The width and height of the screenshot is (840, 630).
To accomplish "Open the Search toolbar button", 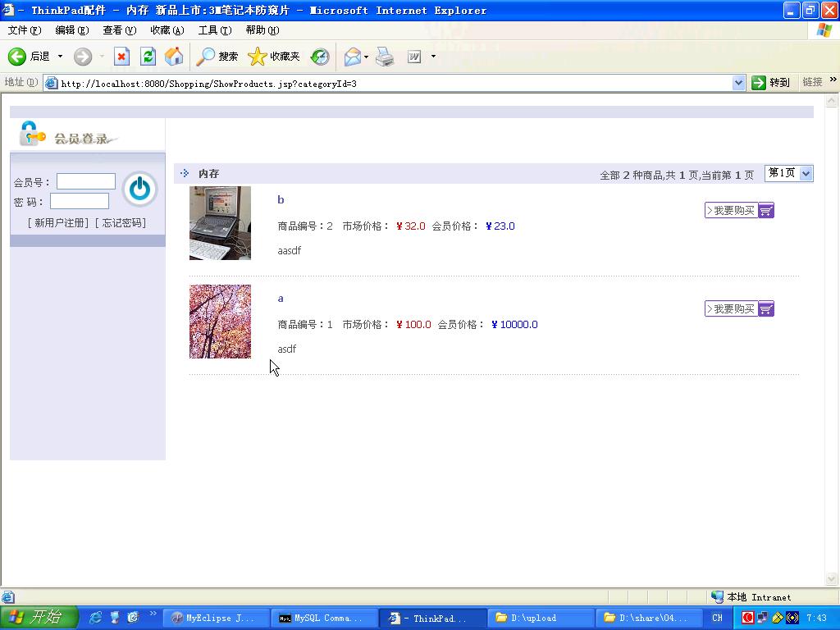I will pyautogui.click(x=217, y=57).
